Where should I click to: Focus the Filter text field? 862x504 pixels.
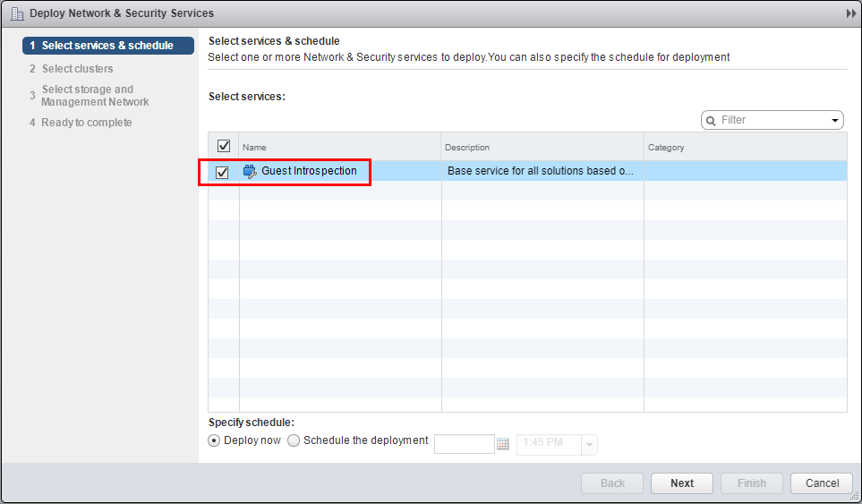[772, 120]
